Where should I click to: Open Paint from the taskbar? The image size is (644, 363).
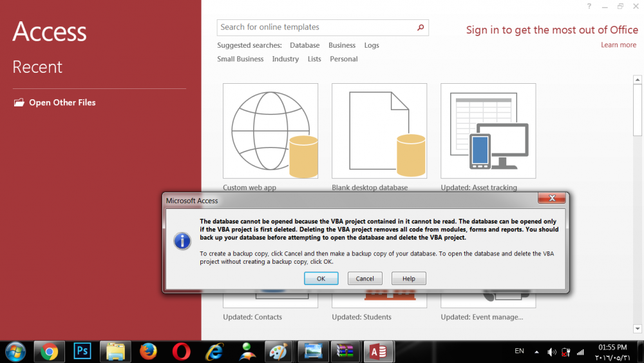click(x=279, y=352)
